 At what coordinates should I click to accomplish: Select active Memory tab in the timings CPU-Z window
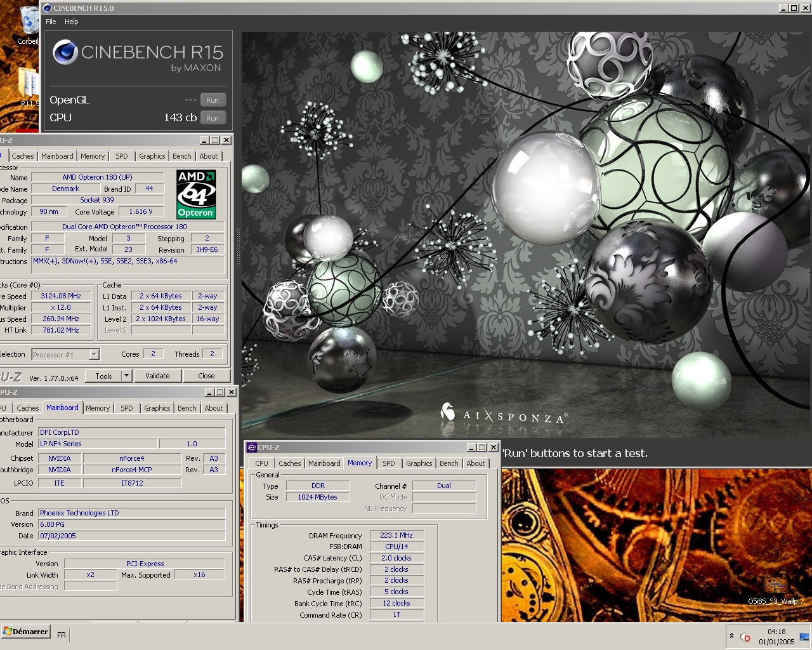click(360, 463)
